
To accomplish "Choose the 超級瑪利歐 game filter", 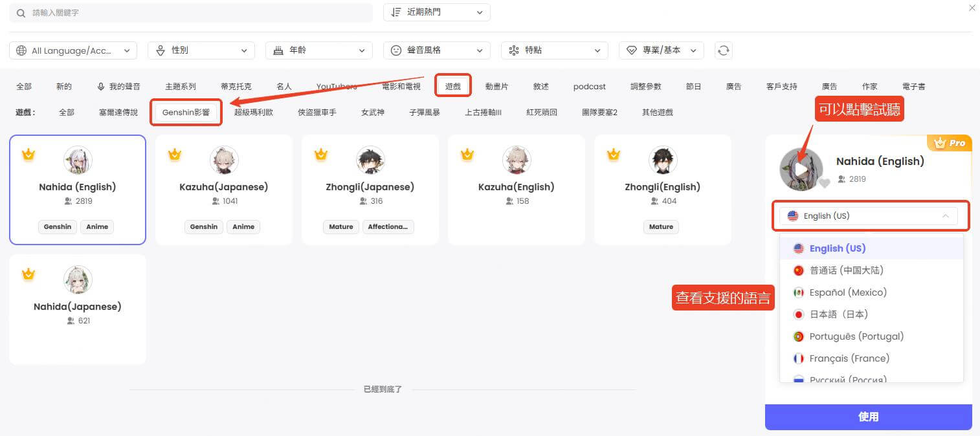I will tap(254, 112).
